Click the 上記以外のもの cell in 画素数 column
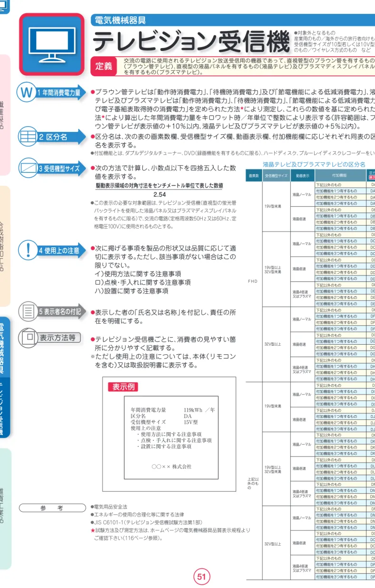This screenshot has height=588, width=375. point(253,480)
